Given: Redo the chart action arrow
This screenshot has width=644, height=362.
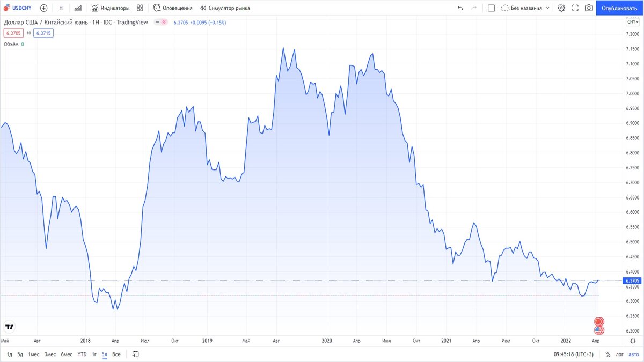Looking at the screenshot, I should [x=473, y=8].
